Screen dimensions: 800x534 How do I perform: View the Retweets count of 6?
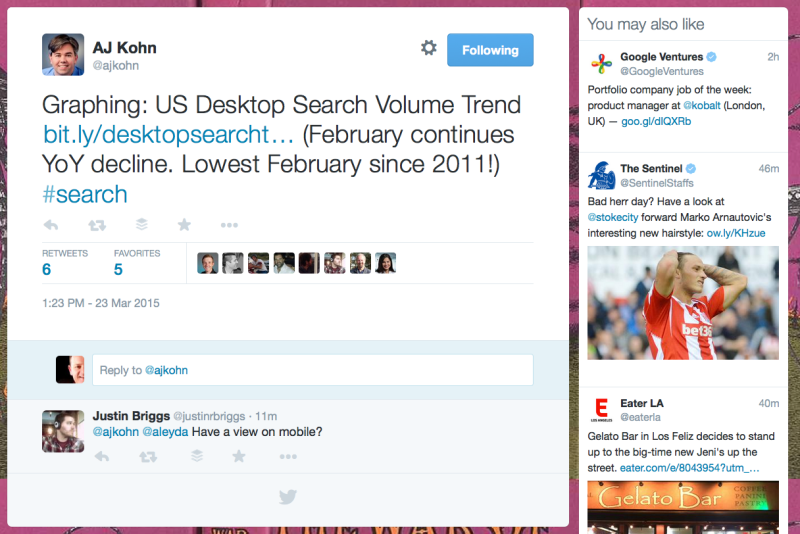[47, 269]
